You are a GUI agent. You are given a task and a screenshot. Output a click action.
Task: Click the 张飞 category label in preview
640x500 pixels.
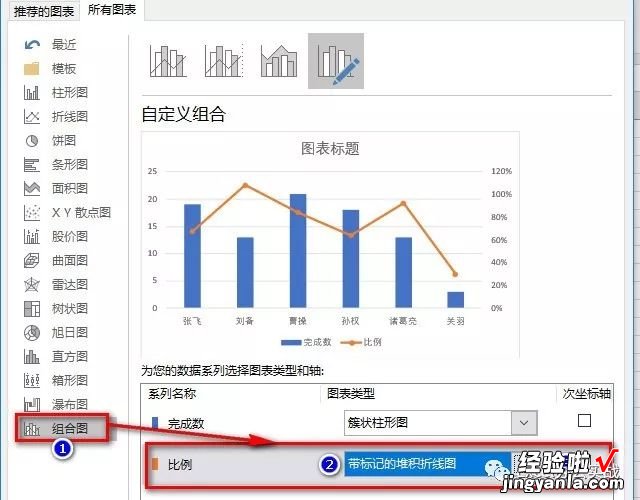(x=192, y=321)
